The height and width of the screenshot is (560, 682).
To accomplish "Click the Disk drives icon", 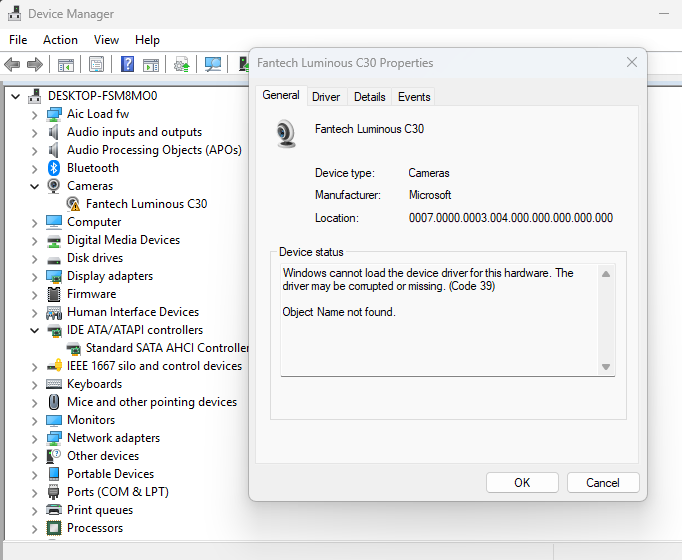I will pyautogui.click(x=53, y=260).
